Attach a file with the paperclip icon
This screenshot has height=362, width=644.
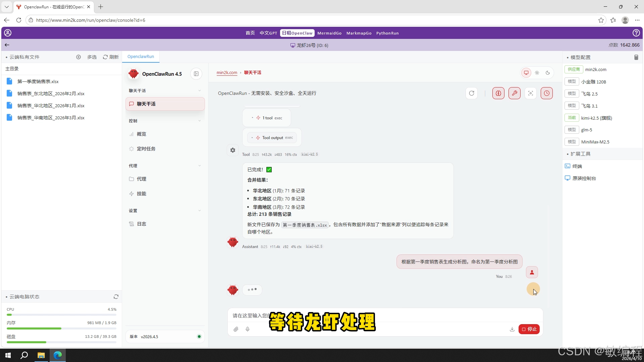coord(236,329)
